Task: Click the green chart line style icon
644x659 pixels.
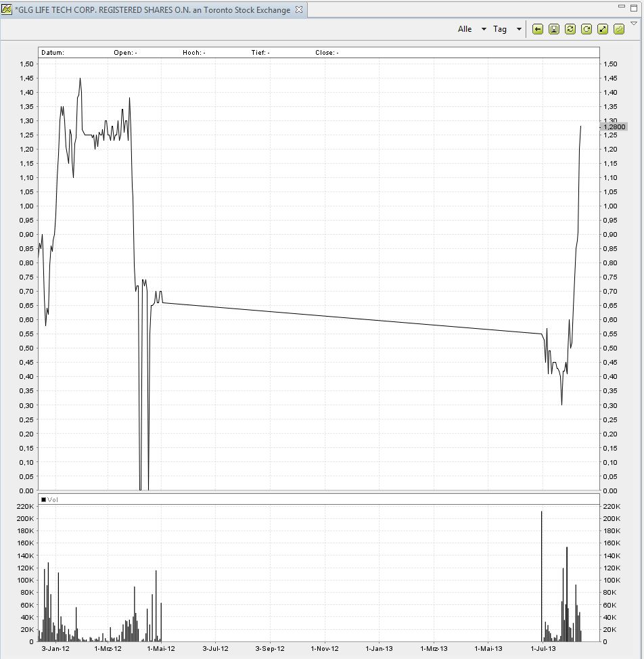Action: click(619, 29)
